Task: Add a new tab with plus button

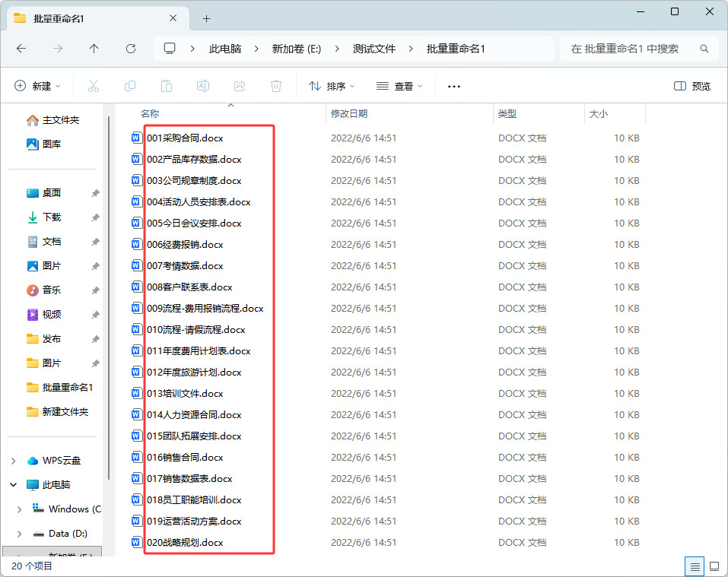Action: tap(207, 18)
